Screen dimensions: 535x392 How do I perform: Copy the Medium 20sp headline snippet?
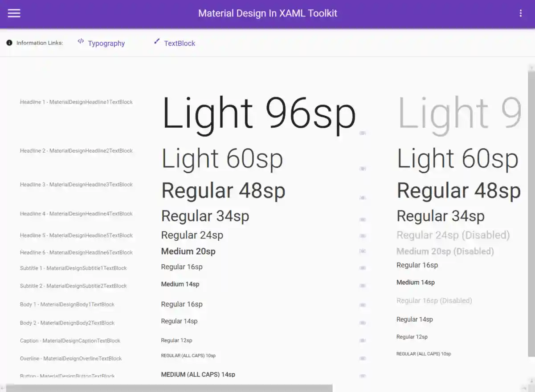tap(363, 251)
